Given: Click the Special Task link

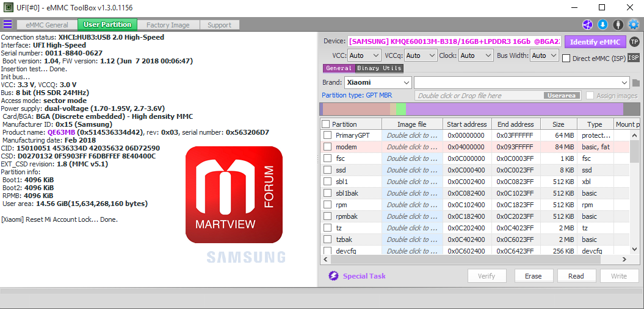Looking at the screenshot, I should pos(364,276).
